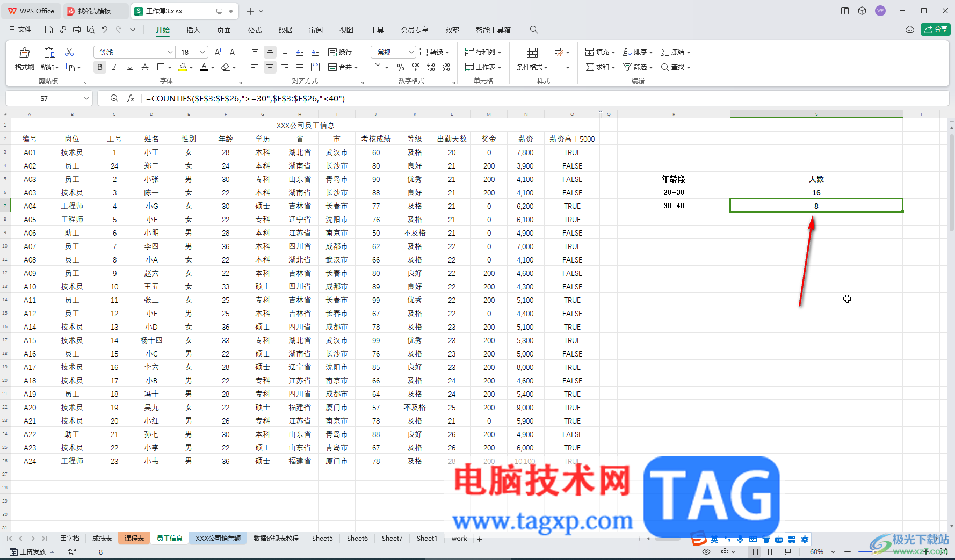The width and height of the screenshot is (955, 560).
Task: Click the cloud sync status icon near Share
Action: 910,30
